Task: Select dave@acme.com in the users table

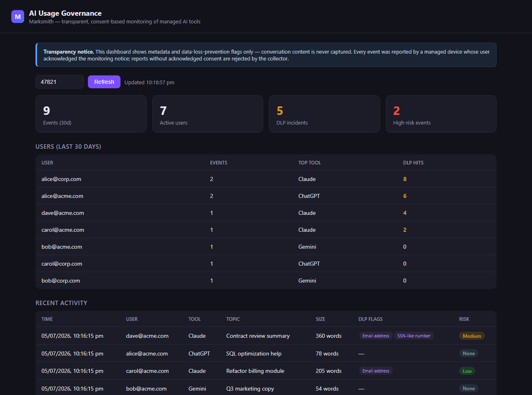Action: (63, 213)
